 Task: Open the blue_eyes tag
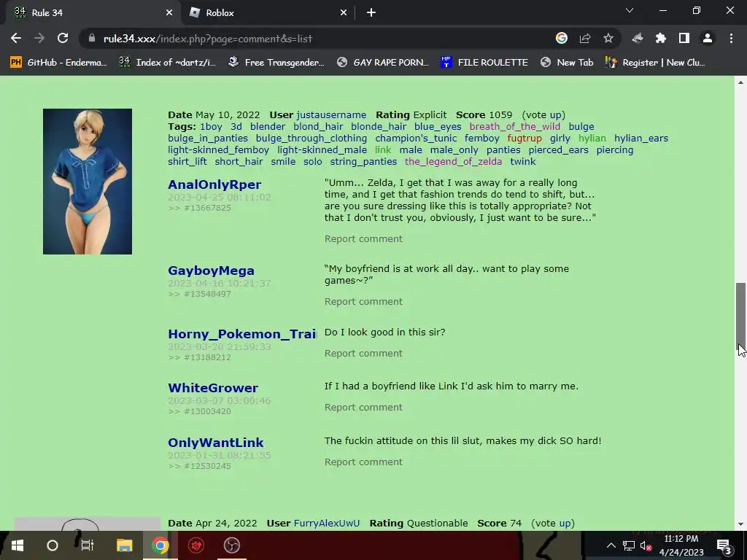point(438,126)
